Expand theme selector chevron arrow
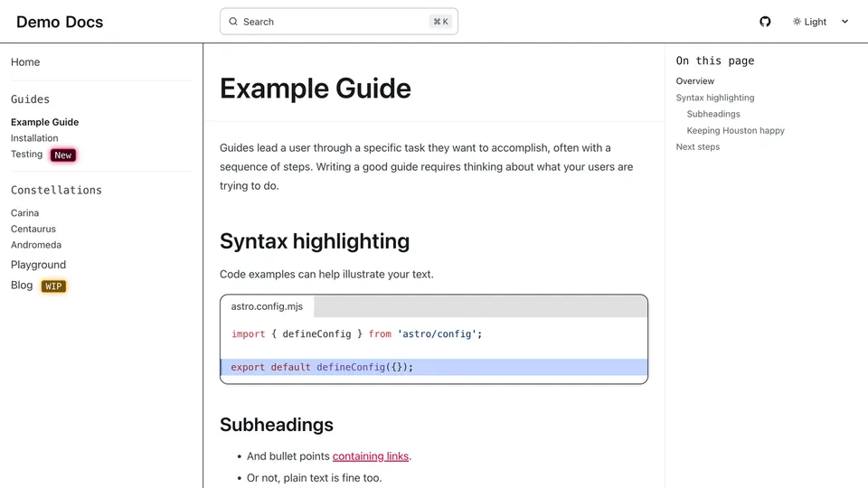Screen dimensions: 868x488 (845, 22)
